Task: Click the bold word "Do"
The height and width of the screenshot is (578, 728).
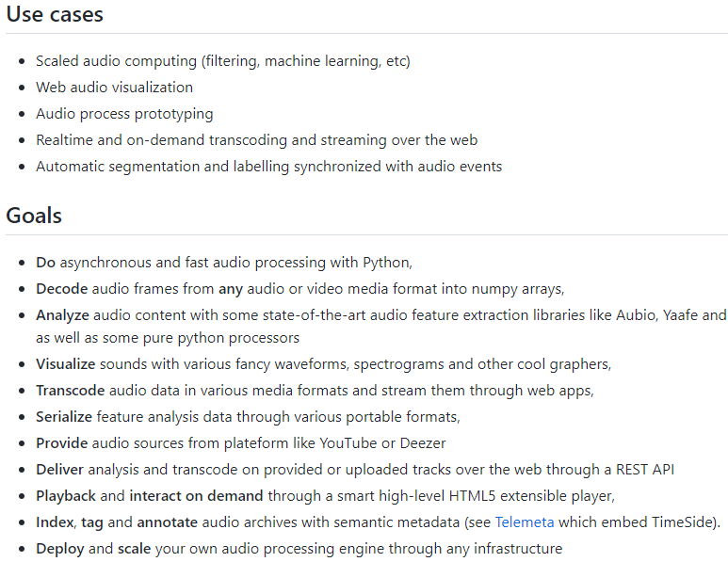Action: [x=45, y=263]
